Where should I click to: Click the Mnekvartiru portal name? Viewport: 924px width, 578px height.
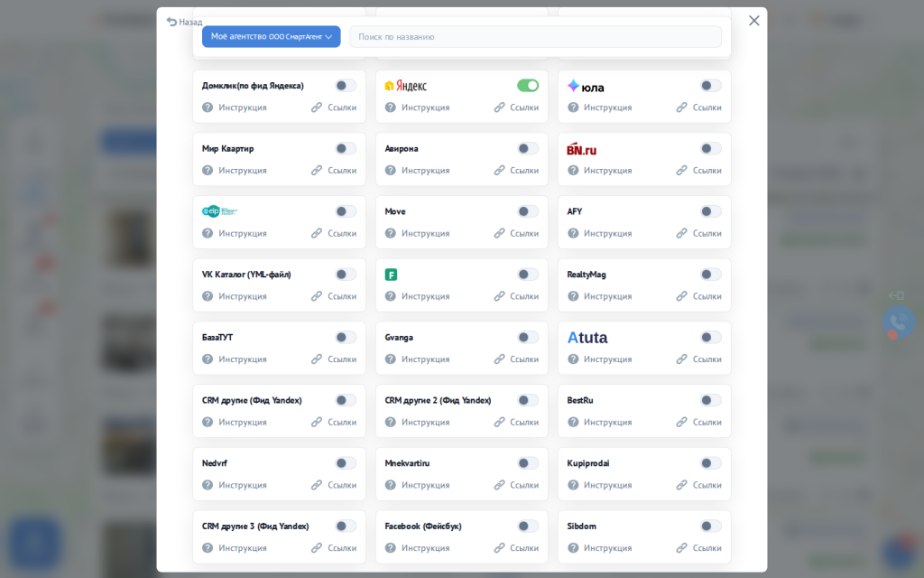pos(407,463)
